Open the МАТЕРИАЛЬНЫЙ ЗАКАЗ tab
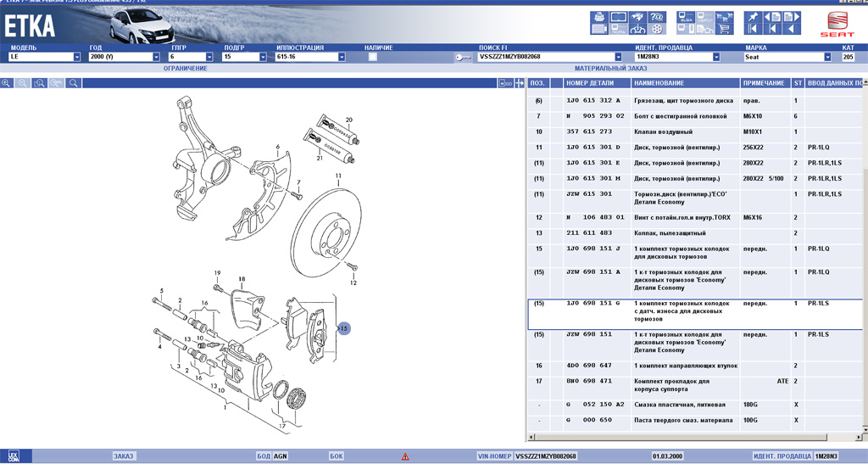This screenshot has height=464, width=868. 610,68
